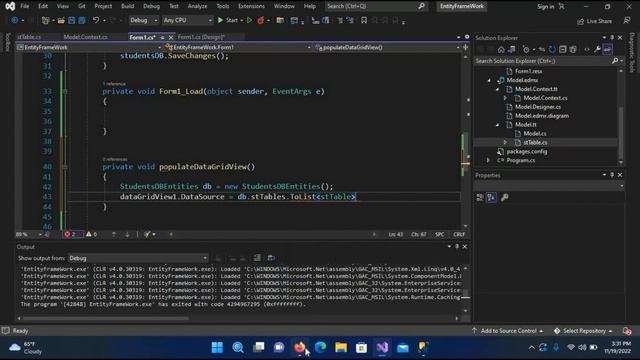The image size is (640, 360).
Task: Open the Build menu
Action: point(127,6)
